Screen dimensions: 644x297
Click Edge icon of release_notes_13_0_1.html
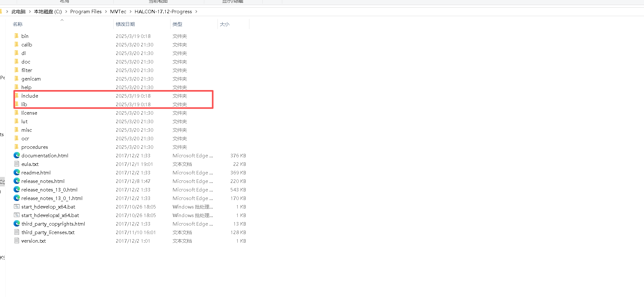tap(17, 198)
